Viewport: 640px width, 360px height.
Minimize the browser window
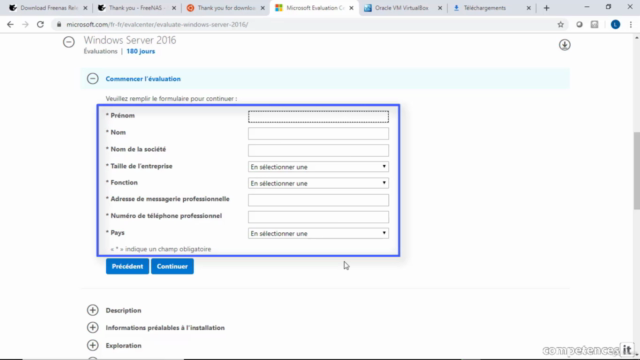(x=587, y=7)
